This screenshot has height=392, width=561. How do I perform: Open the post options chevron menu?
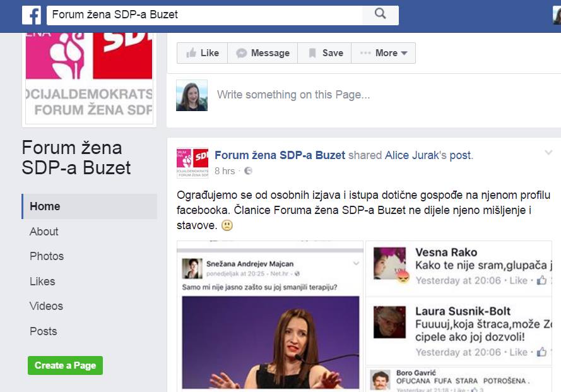(x=548, y=153)
